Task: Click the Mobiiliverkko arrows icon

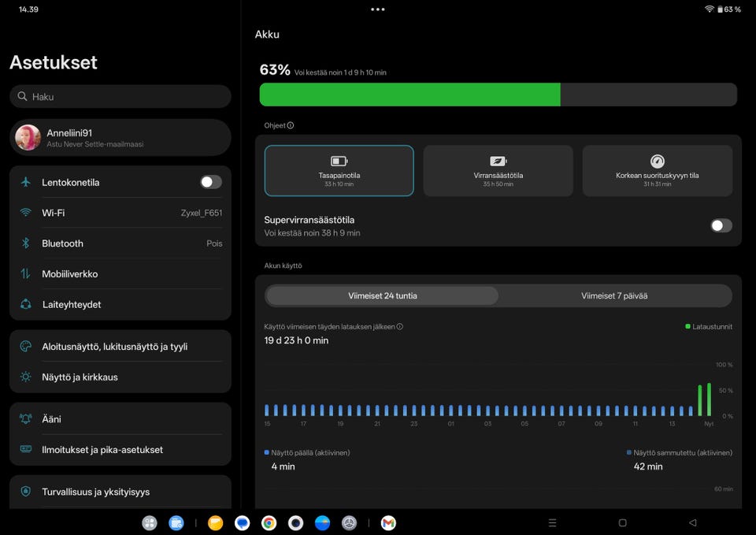Action: pos(26,274)
